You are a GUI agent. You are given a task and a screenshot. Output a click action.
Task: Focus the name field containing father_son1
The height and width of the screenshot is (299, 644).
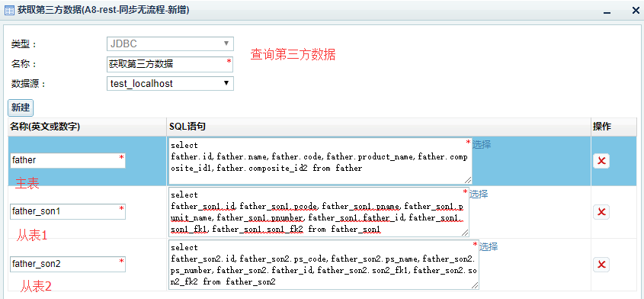(68, 211)
